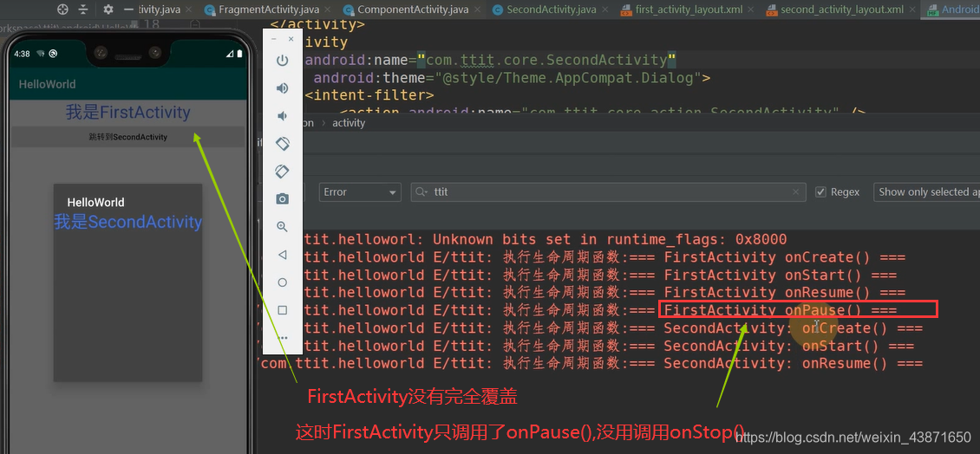Click the 'Unknown bits set in runtime_flags' log line
980x454 pixels.
tap(545, 240)
